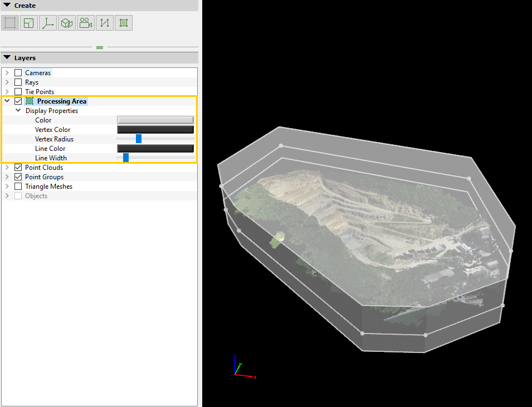This screenshot has height=407, width=532.
Task: Select the polyline drawing tool
Action: (104, 22)
